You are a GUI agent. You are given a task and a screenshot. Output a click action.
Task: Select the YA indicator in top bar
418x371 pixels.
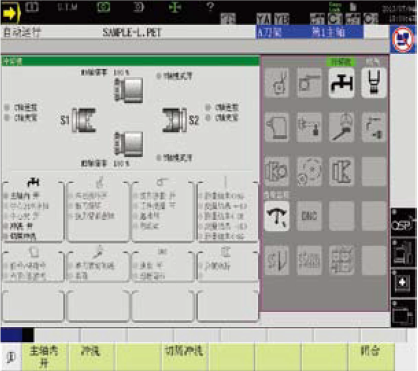(x=264, y=19)
